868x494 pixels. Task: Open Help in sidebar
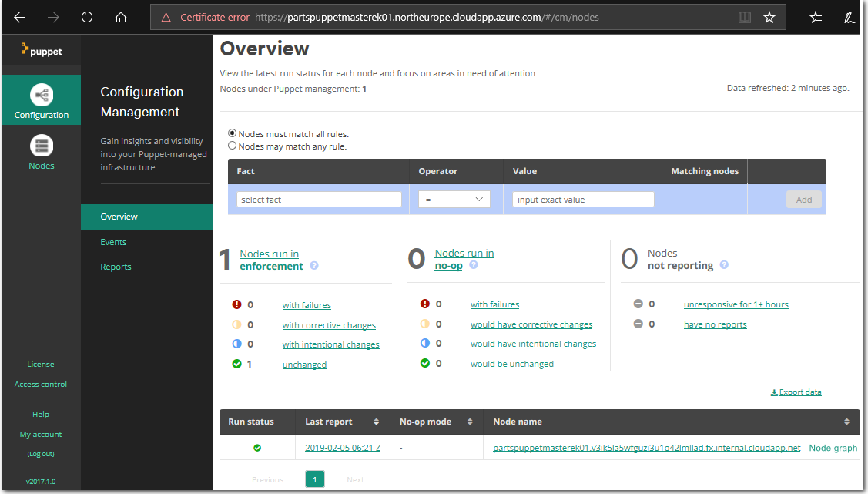click(41, 415)
